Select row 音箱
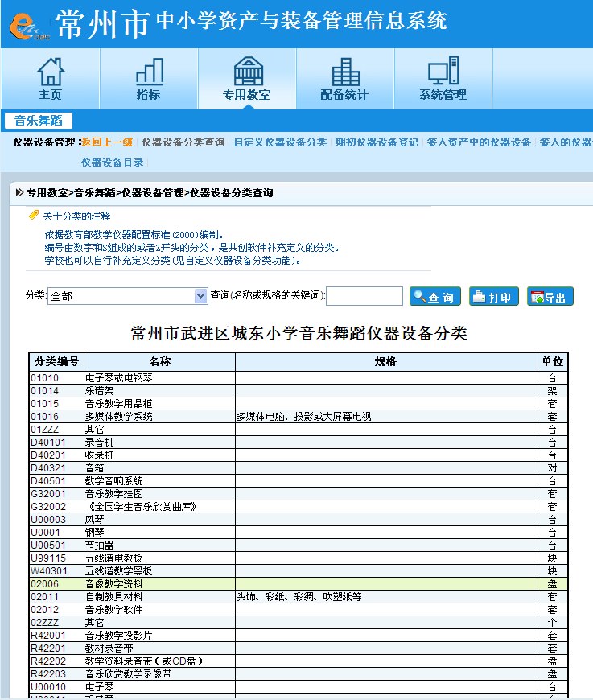 pos(299,468)
